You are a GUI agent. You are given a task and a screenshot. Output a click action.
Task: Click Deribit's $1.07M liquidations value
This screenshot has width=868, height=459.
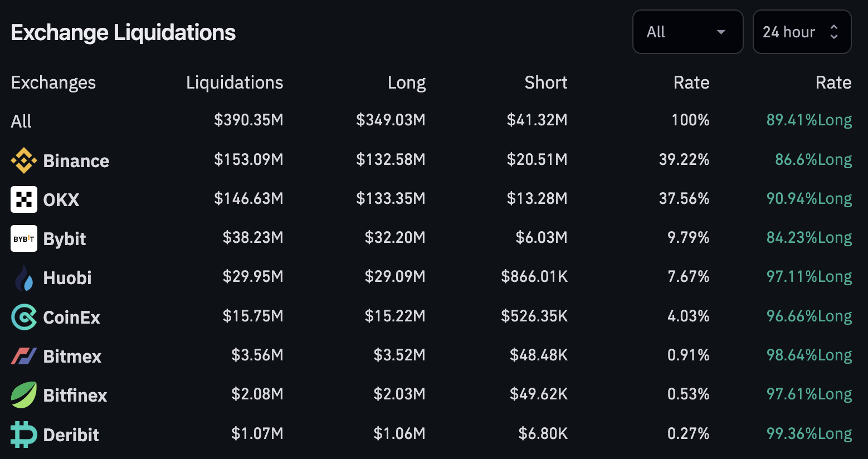pyautogui.click(x=257, y=433)
